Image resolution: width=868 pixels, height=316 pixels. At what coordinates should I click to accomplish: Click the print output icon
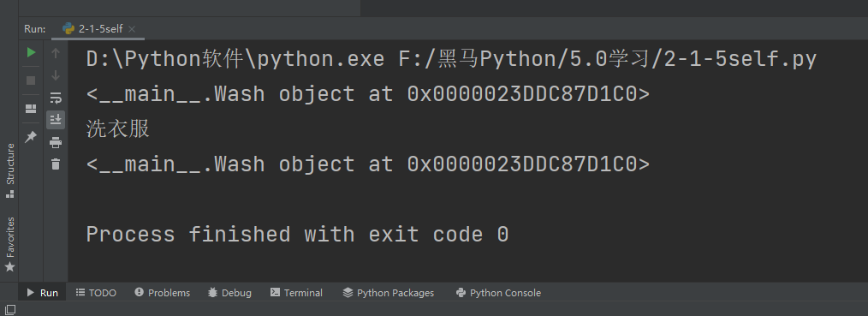click(56, 142)
